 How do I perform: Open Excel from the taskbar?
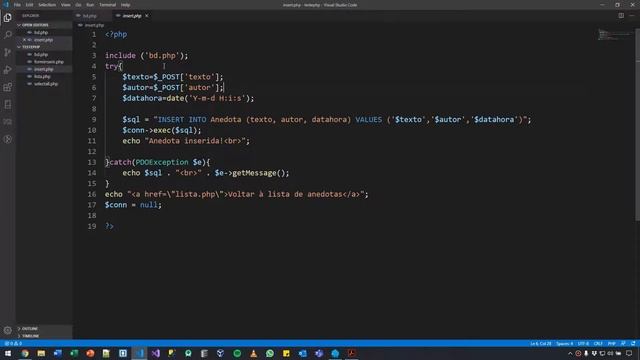pyautogui.click(x=74, y=353)
